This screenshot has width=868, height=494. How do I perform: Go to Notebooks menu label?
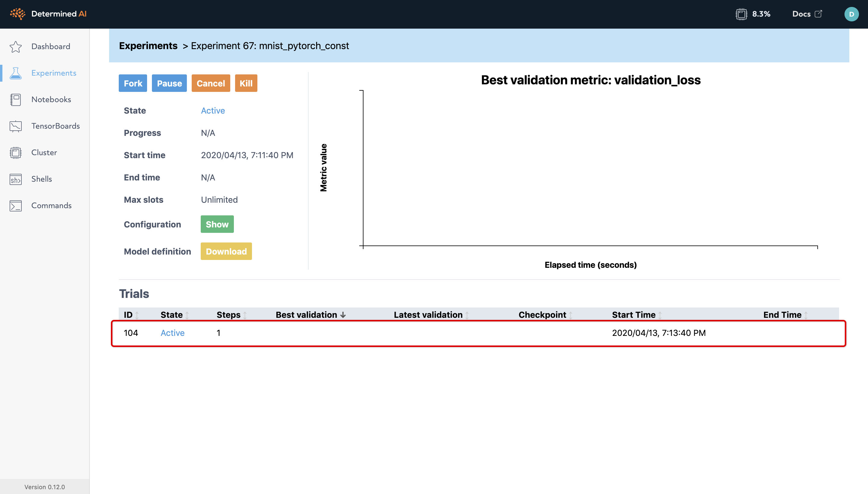51,99
